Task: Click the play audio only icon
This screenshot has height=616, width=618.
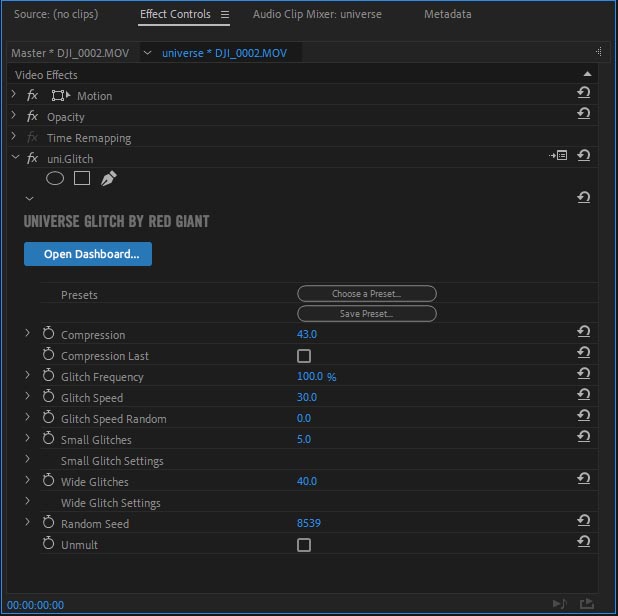Action: 559,603
